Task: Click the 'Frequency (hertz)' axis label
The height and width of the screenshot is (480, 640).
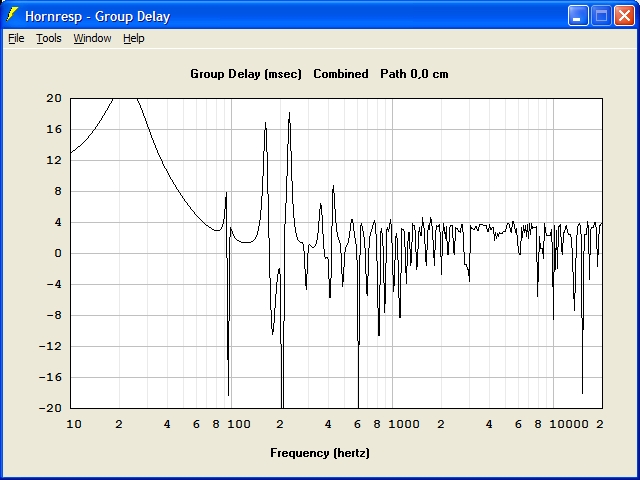Action: [320, 453]
